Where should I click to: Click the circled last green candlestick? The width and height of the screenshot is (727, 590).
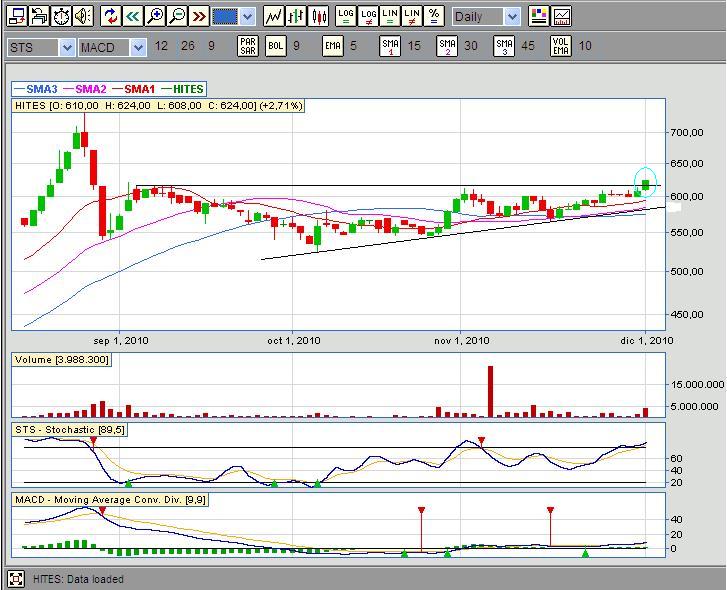pyautogui.click(x=645, y=185)
